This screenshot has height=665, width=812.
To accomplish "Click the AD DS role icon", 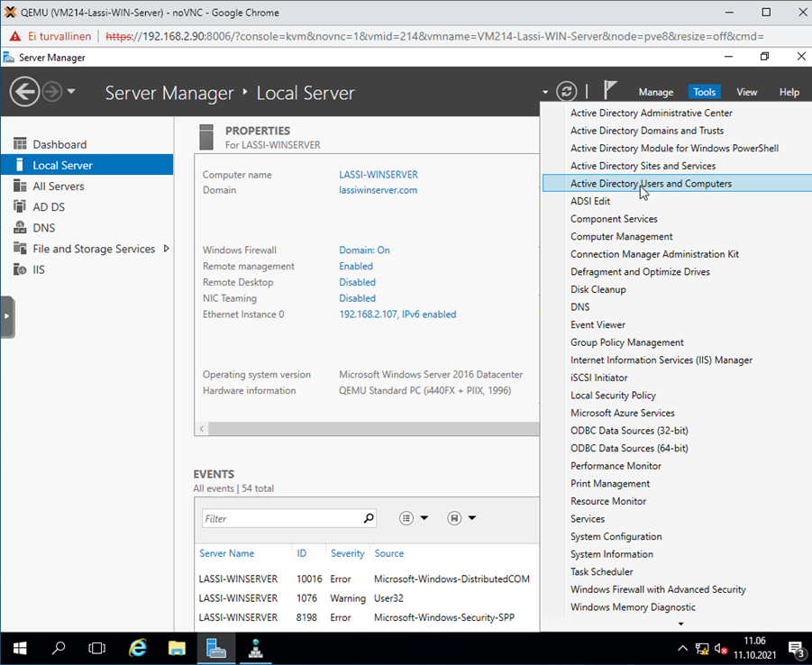I will 20,206.
